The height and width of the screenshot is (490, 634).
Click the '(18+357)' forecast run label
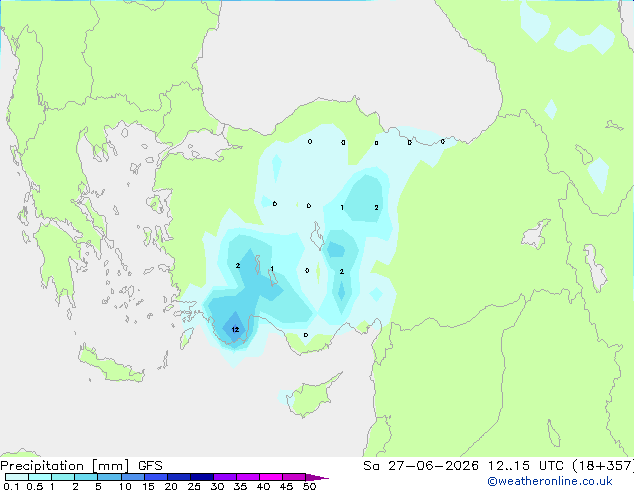pos(603,466)
